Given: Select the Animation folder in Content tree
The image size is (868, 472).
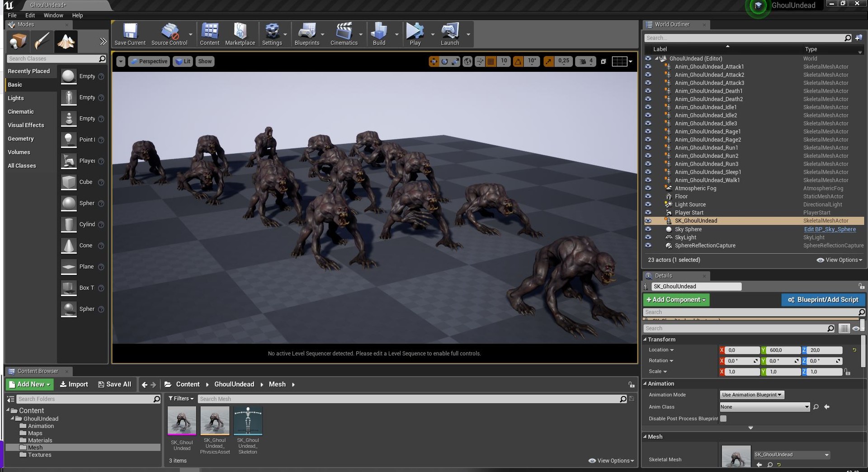Looking at the screenshot, I should pos(41,426).
